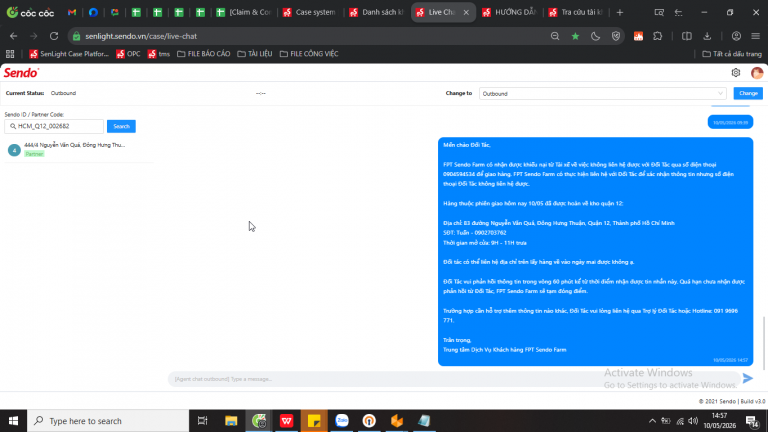The width and height of the screenshot is (768, 432).
Task: Switch to the Case system tab
Action: 310,12
